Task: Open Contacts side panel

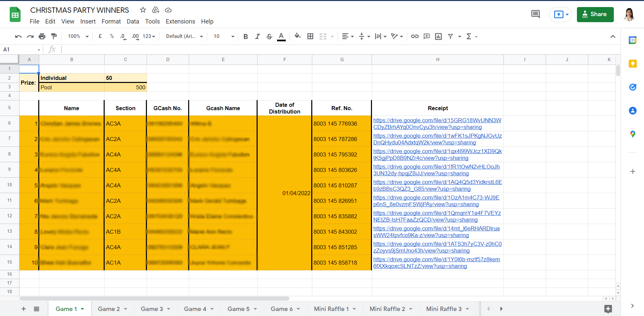Action: click(x=633, y=110)
